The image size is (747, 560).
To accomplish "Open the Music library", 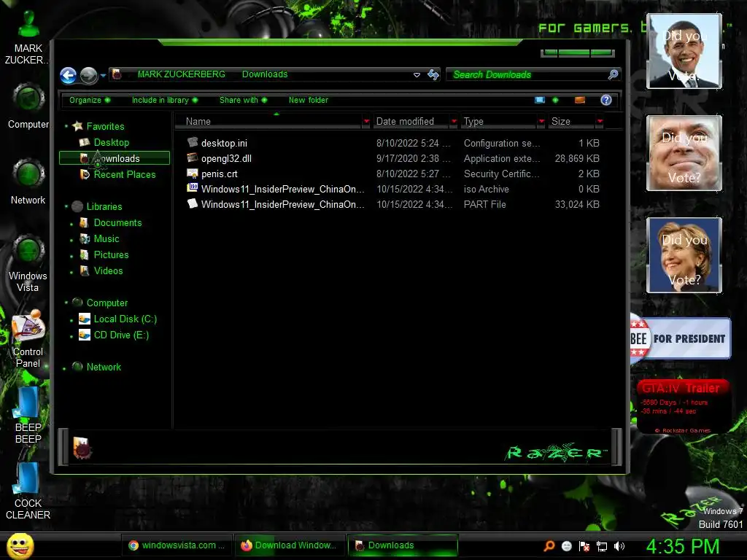I will pos(107,238).
